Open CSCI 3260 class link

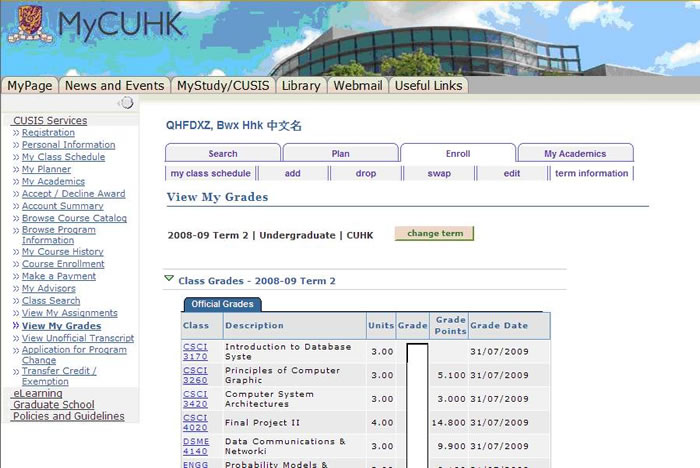[x=195, y=375]
